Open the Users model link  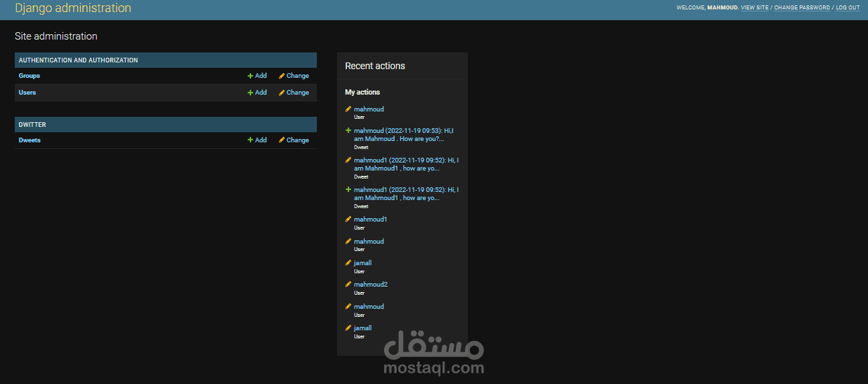[x=28, y=93]
